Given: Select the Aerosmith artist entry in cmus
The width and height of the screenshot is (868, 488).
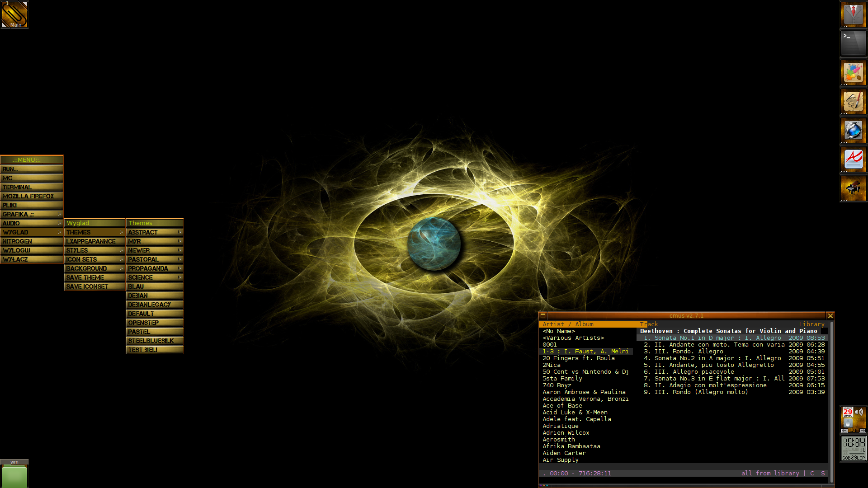Looking at the screenshot, I should pyautogui.click(x=558, y=439).
